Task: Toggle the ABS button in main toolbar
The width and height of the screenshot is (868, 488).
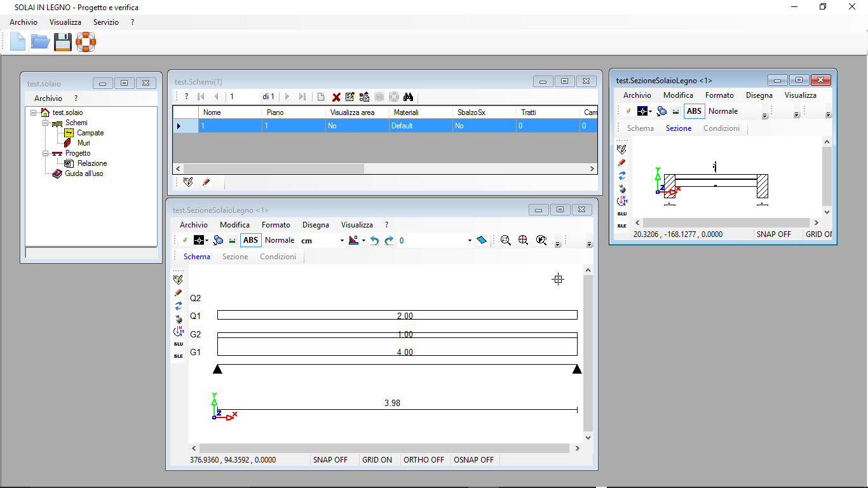Action: click(251, 240)
